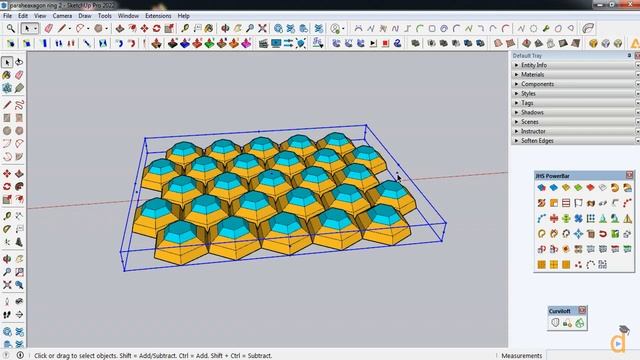The image size is (640, 360).
Task: Open the Arc tool dropdown arrow
Action: pyautogui.click(x=88, y=29)
